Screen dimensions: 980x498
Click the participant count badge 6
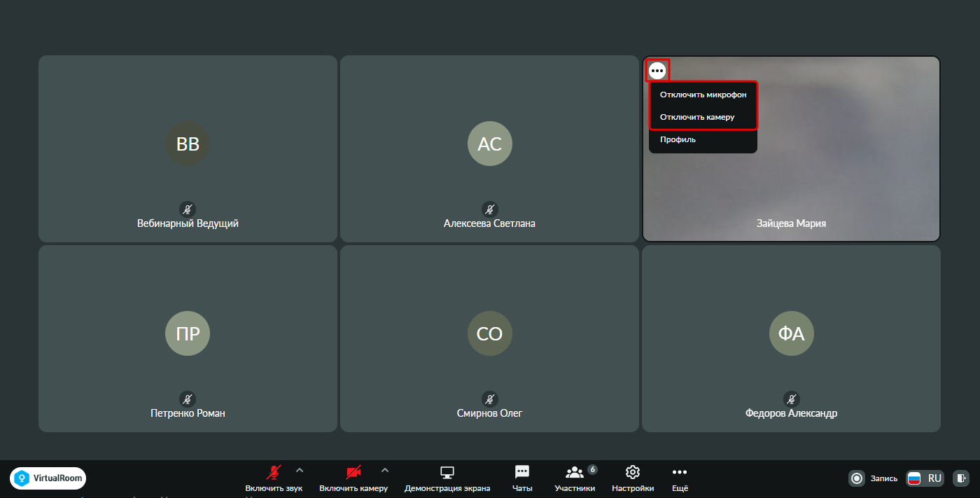pyautogui.click(x=592, y=469)
